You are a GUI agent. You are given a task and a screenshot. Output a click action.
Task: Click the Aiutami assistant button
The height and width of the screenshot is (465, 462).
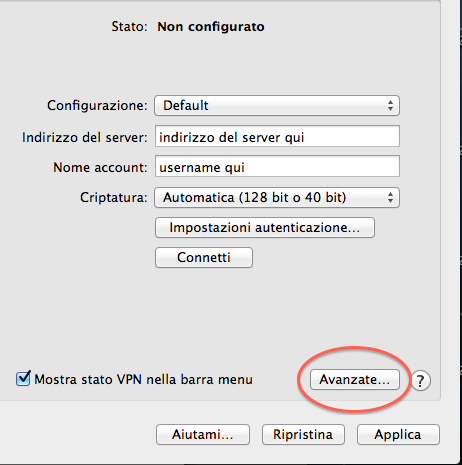(203, 435)
